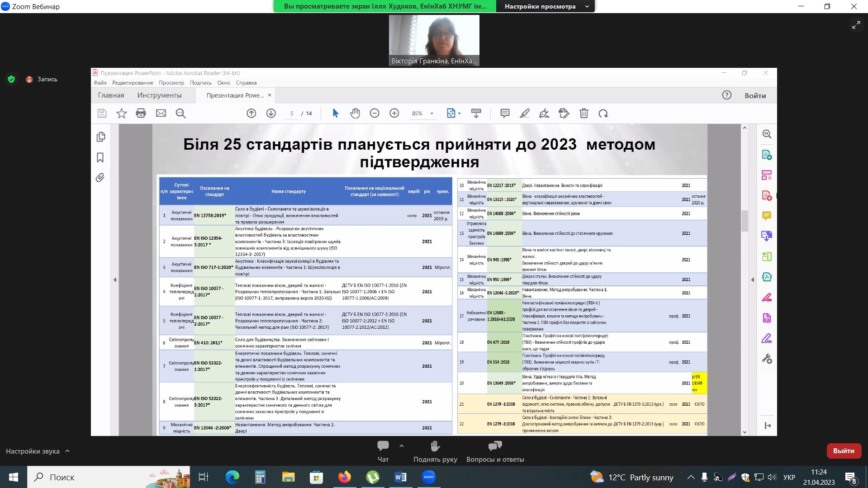This screenshot has height=488, width=868.
Task: Click the zoom in plus icon
Action: 394,114
